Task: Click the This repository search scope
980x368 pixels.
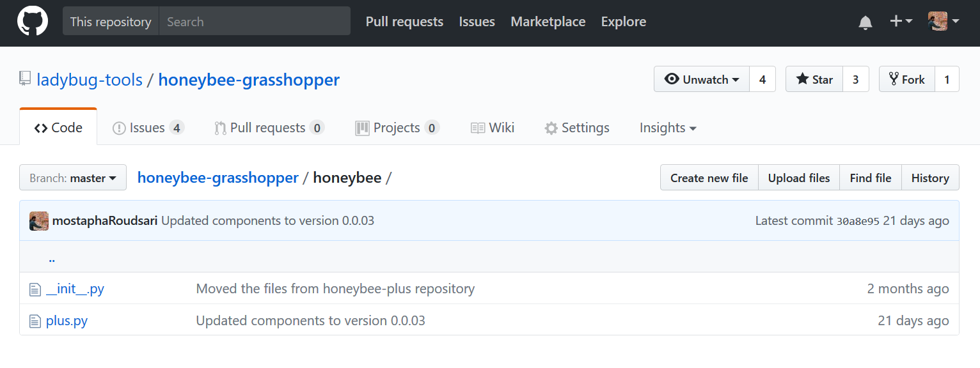Action: 111,21
